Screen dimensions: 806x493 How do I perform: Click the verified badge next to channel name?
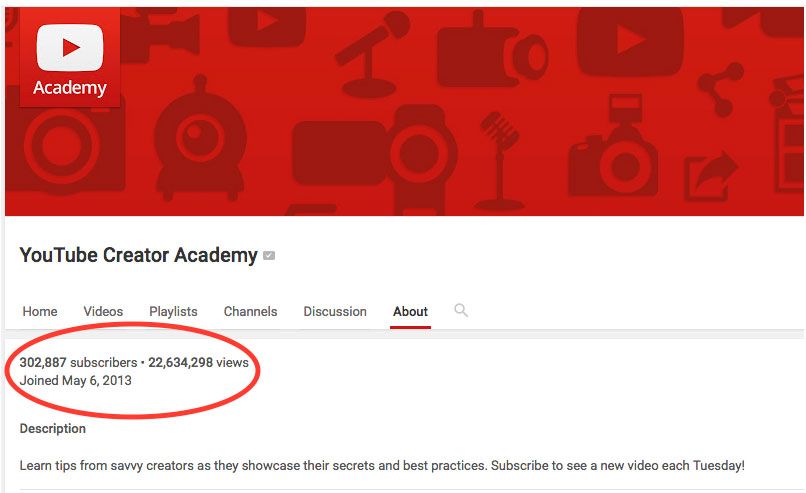[x=269, y=255]
